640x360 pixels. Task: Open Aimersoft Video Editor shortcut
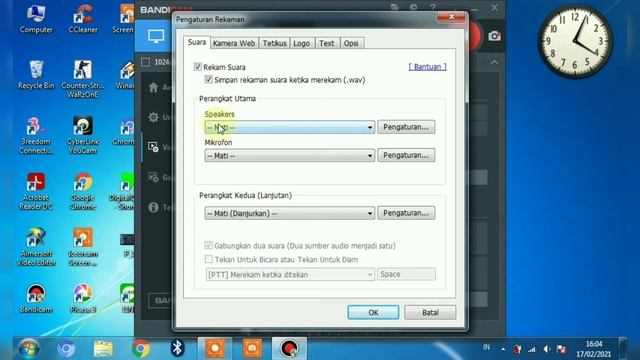click(x=36, y=247)
